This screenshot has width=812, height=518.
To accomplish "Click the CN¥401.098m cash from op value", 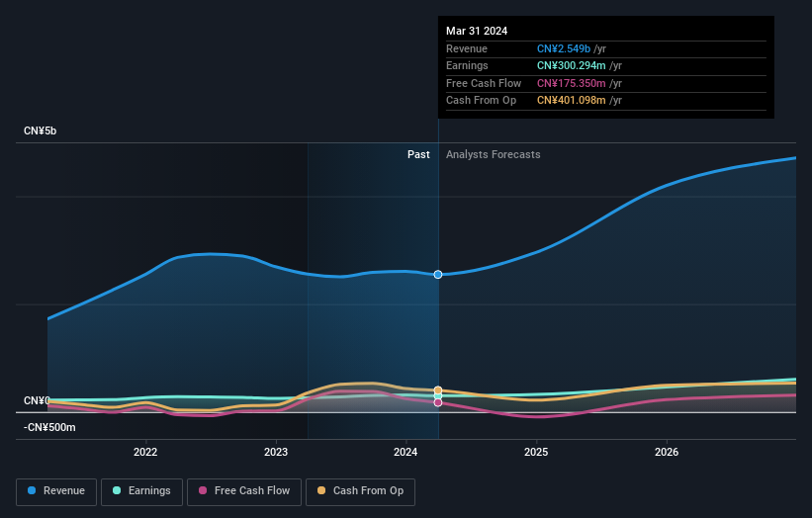I will pos(572,101).
